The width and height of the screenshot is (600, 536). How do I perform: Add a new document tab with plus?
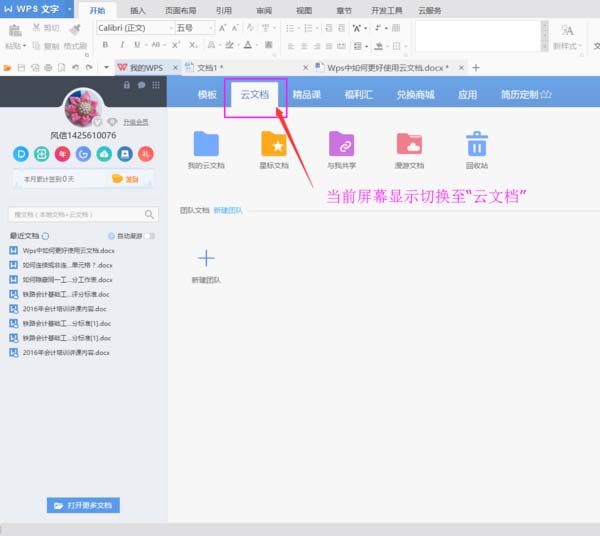[x=476, y=68]
